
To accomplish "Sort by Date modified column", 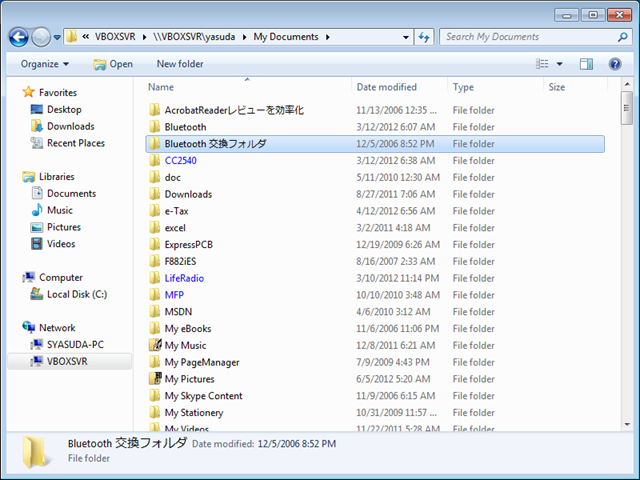I will click(x=387, y=87).
